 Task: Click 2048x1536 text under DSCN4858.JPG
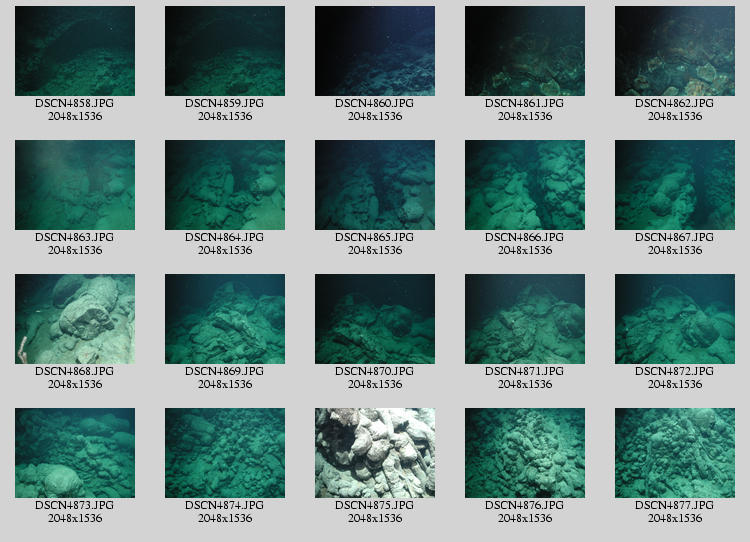pyautogui.click(x=75, y=116)
